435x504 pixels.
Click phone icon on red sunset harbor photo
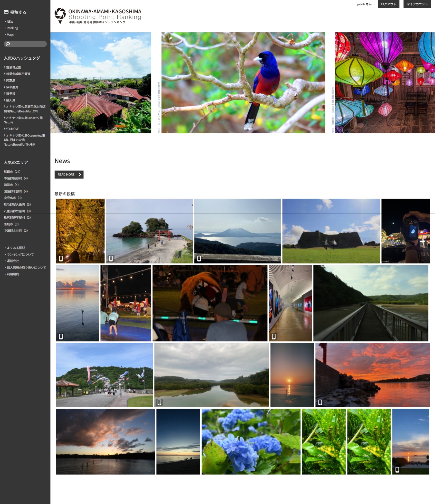[x=320, y=402]
